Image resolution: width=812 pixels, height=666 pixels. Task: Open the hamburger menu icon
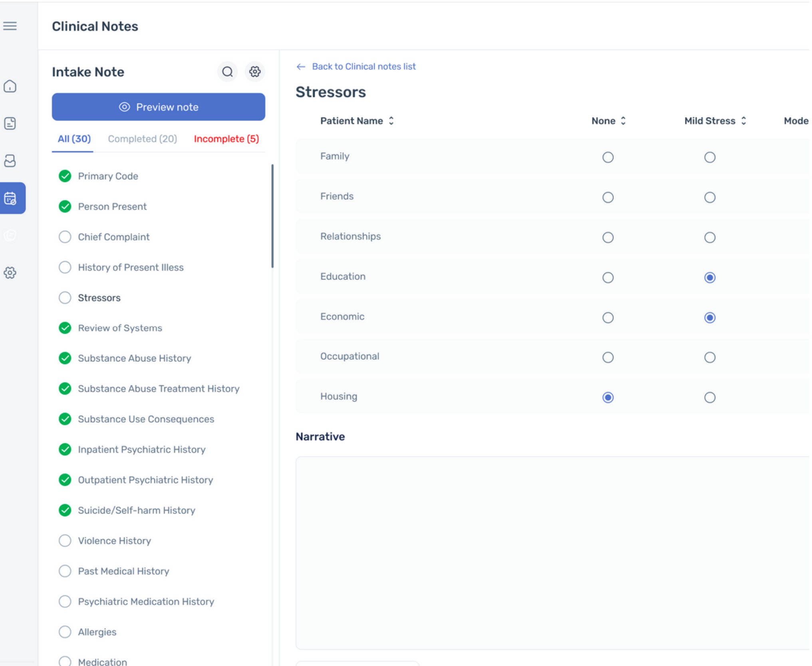[10, 26]
